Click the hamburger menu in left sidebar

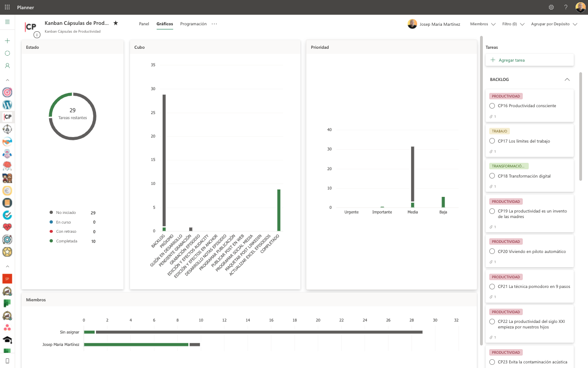point(7,22)
